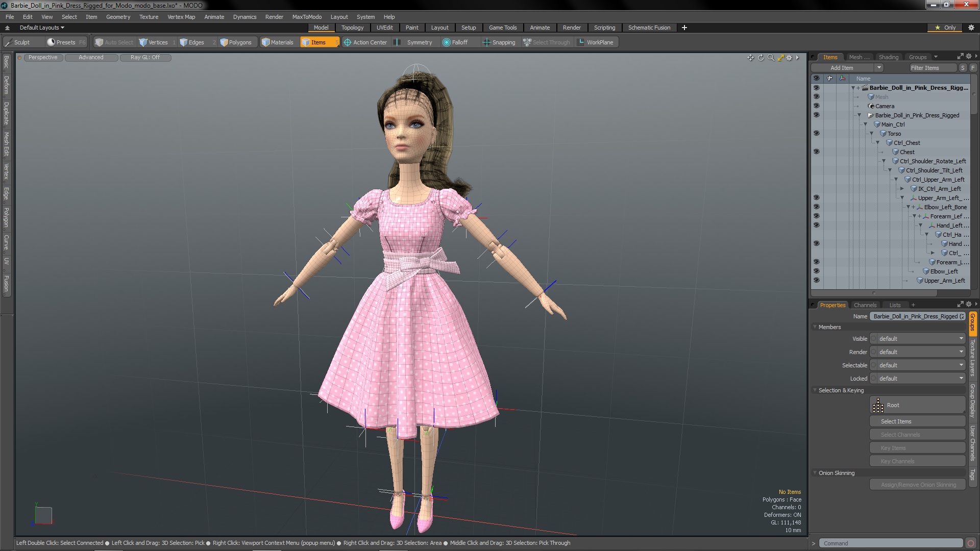This screenshot has height=551, width=980.
Task: Switch to Polygons selection mode
Action: 236,42
